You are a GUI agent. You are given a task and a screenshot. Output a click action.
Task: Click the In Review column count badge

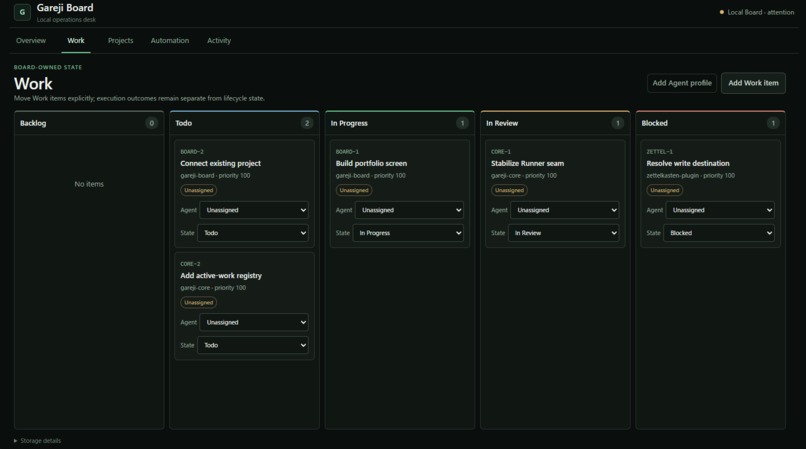point(618,123)
